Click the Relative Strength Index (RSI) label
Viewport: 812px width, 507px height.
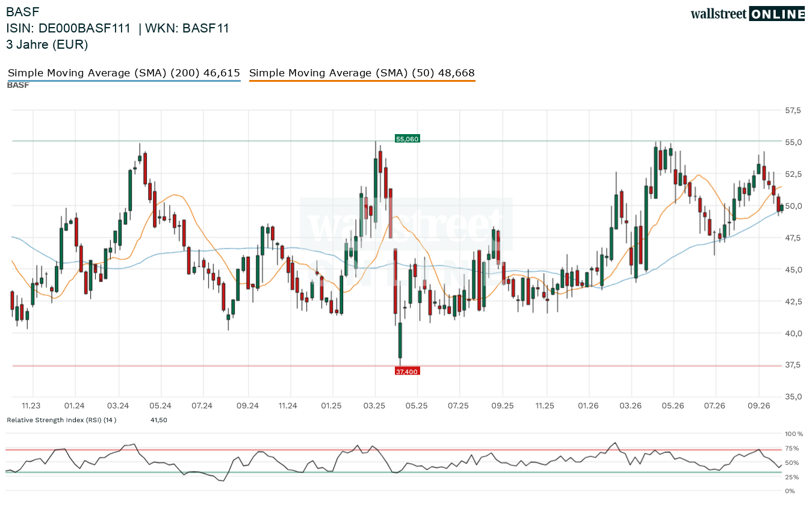point(61,420)
